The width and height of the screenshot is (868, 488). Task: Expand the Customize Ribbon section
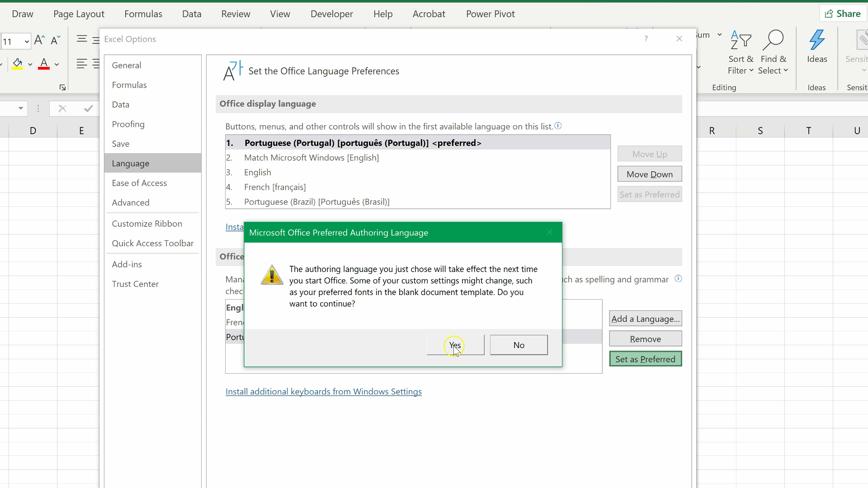pos(146,223)
